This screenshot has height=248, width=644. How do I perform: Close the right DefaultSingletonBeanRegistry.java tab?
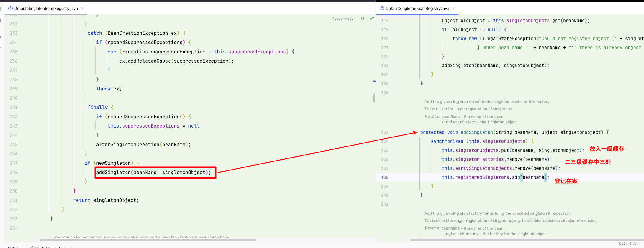pos(454,8)
